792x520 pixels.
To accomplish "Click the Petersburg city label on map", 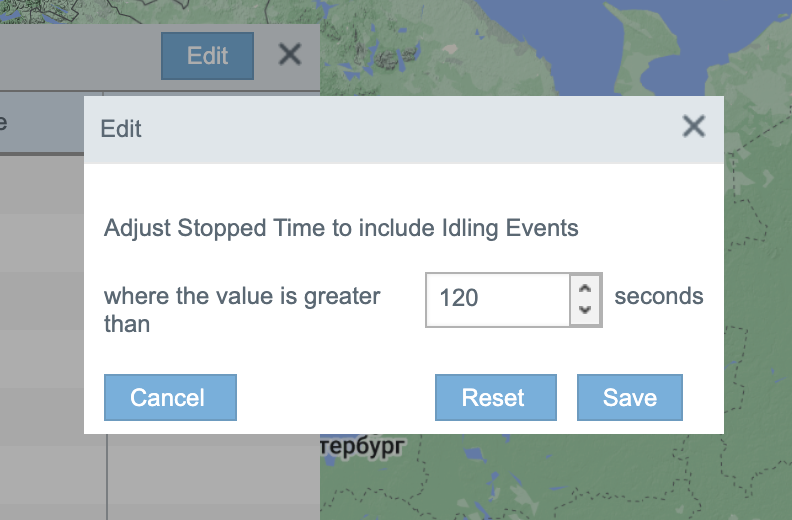I will [x=362, y=447].
